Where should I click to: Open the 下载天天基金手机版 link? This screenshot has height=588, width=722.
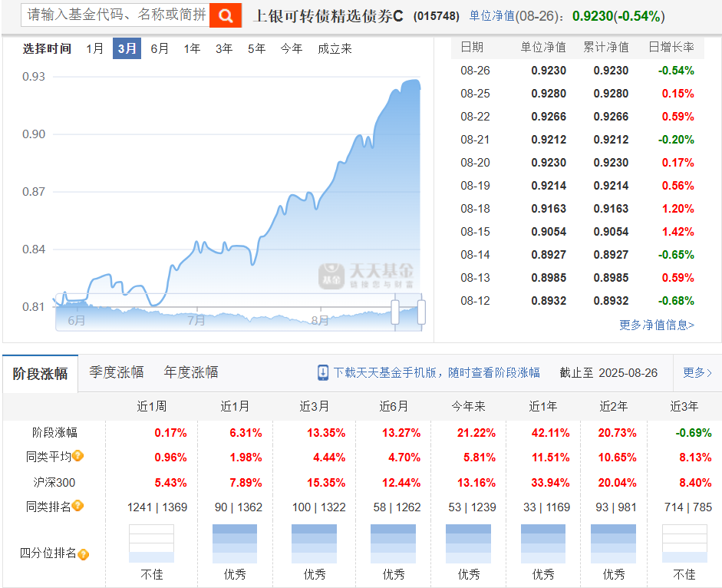point(437,372)
